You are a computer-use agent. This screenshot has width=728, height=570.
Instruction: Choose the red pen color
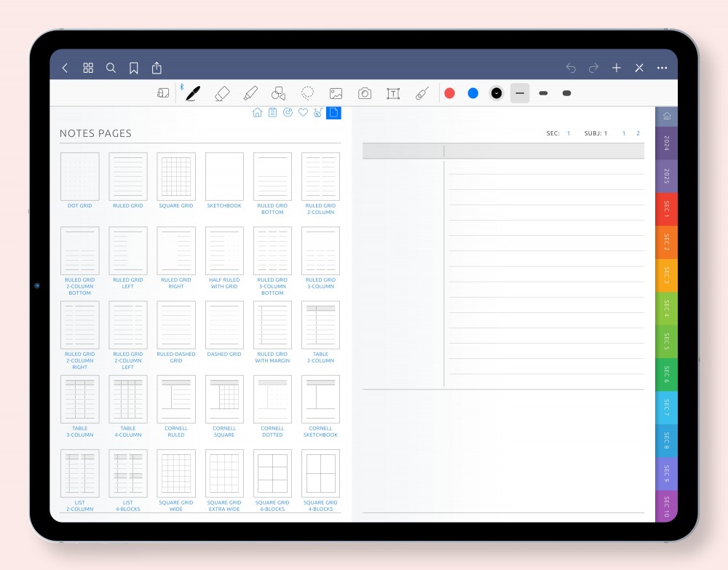(x=449, y=93)
